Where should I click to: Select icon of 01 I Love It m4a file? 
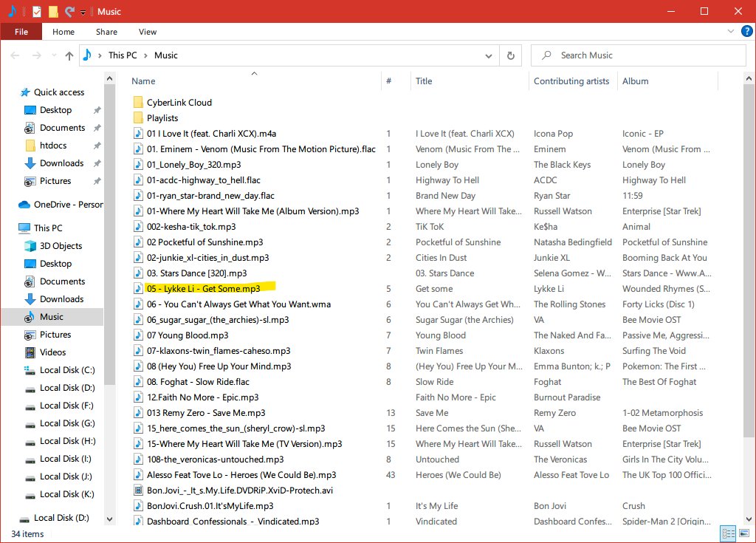138,134
